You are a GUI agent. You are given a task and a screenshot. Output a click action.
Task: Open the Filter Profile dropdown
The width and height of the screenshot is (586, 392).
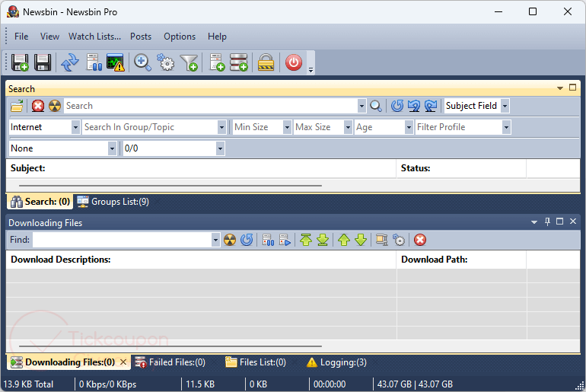(506, 127)
